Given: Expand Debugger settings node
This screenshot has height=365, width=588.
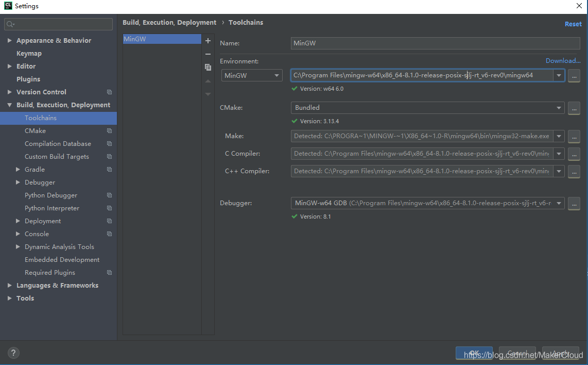Looking at the screenshot, I should click(x=18, y=182).
